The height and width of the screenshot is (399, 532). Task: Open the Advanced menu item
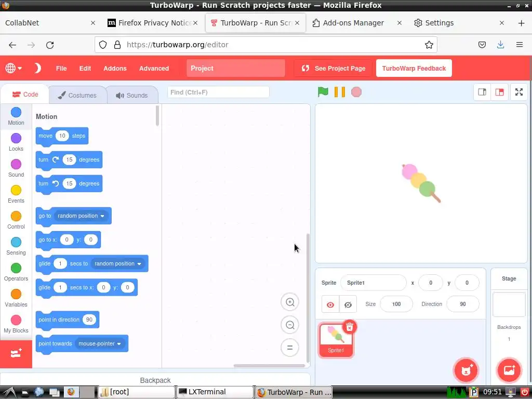tap(154, 68)
